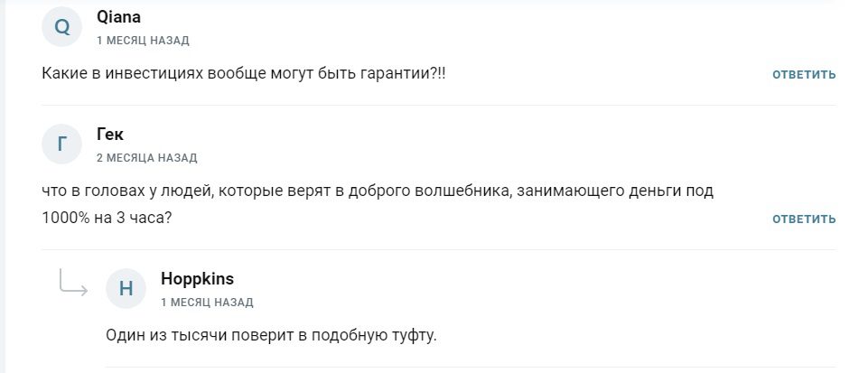
Task: Open the profile name Qiana
Action: (118, 17)
